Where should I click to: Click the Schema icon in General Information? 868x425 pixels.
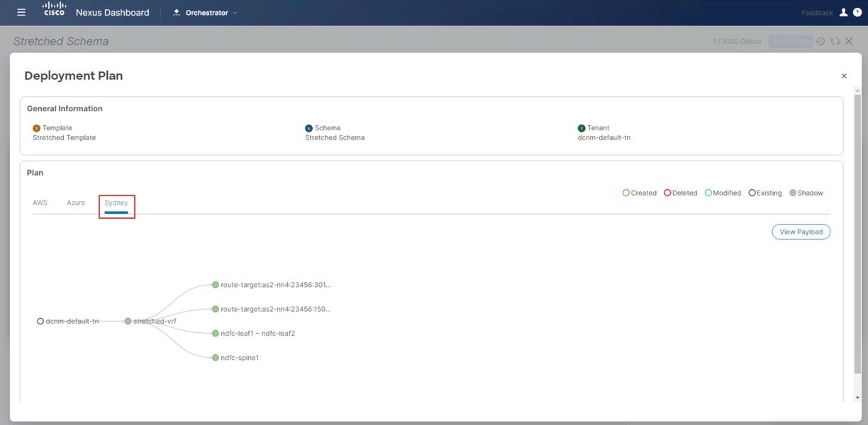pyautogui.click(x=309, y=128)
